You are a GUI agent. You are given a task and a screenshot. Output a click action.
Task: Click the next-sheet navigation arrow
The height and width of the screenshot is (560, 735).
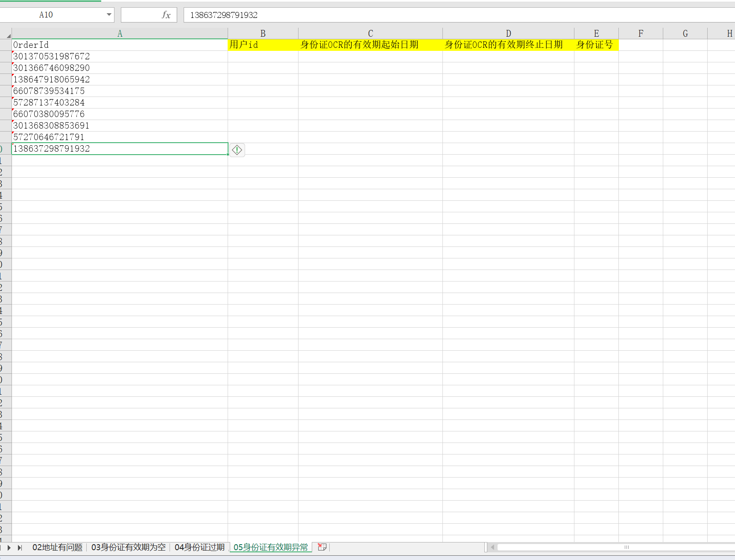tap(9, 547)
